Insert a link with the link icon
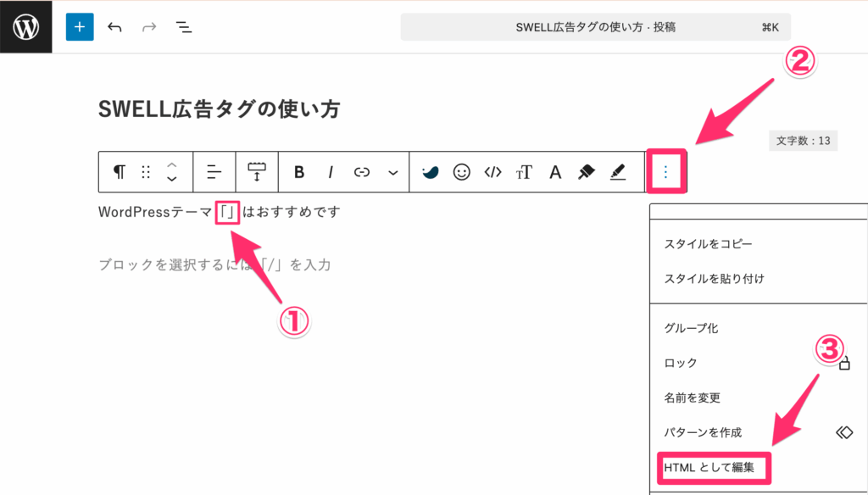 pos(362,172)
